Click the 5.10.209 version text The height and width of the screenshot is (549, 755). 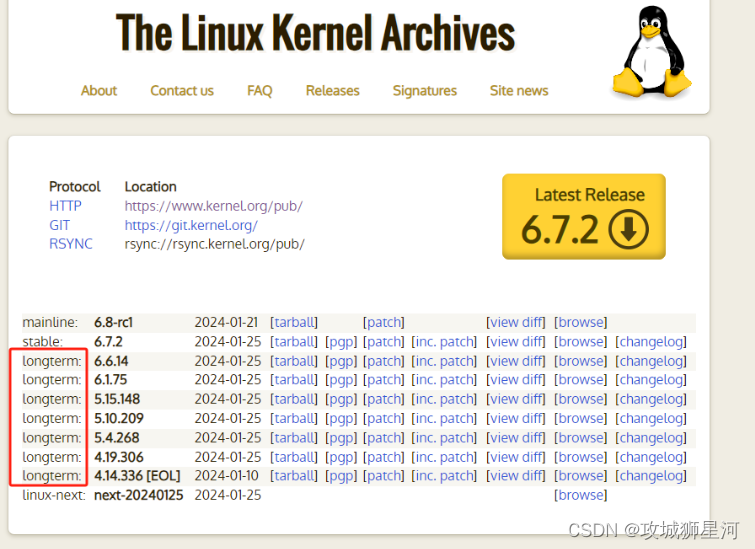pos(119,418)
